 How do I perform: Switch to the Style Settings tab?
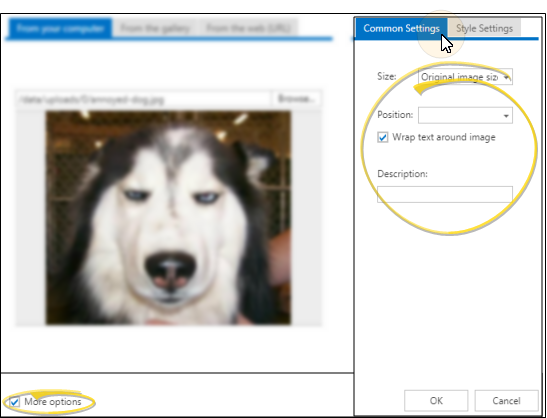point(484,28)
